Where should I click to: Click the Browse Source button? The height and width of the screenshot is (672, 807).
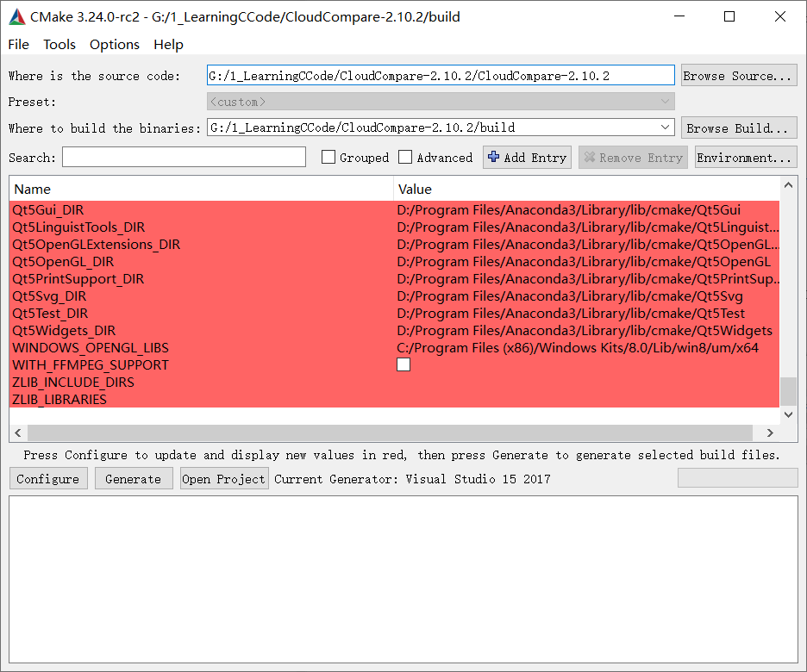739,76
